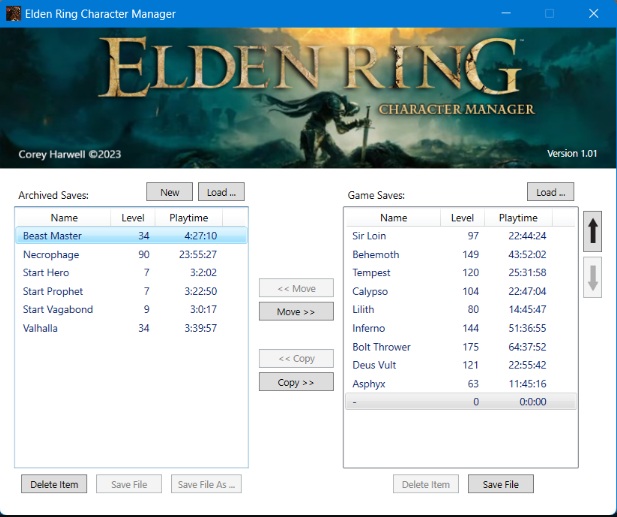
Task: Select Necrophage archived save
Action: coord(131,254)
